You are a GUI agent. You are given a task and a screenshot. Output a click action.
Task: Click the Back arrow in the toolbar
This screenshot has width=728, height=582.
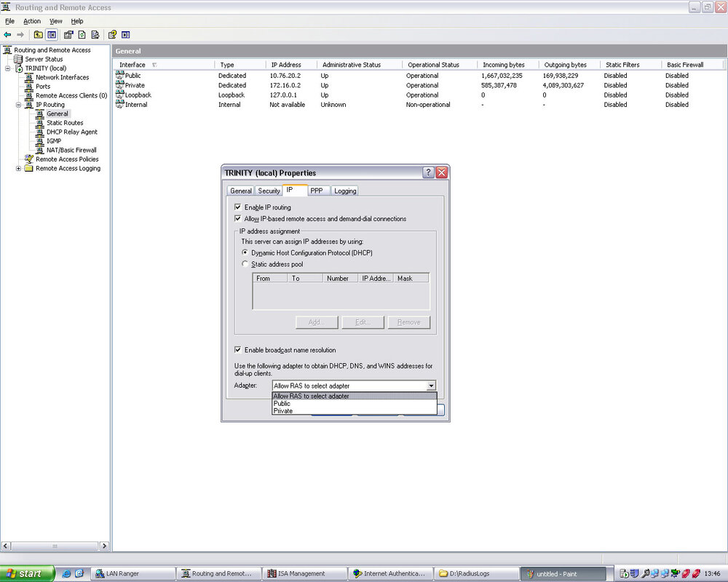pyautogui.click(x=7, y=35)
